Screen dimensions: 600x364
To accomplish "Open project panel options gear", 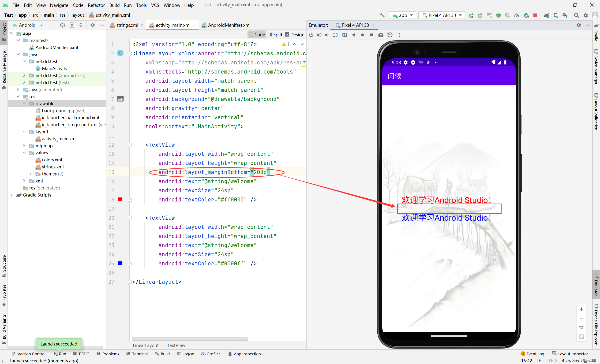I will (x=93, y=25).
